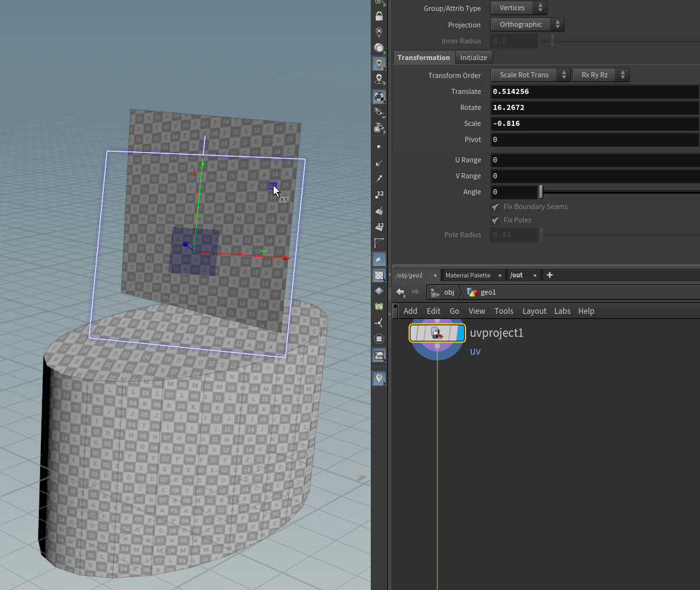Click the Pivot value field
The height and width of the screenshot is (590, 700).
tap(595, 140)
